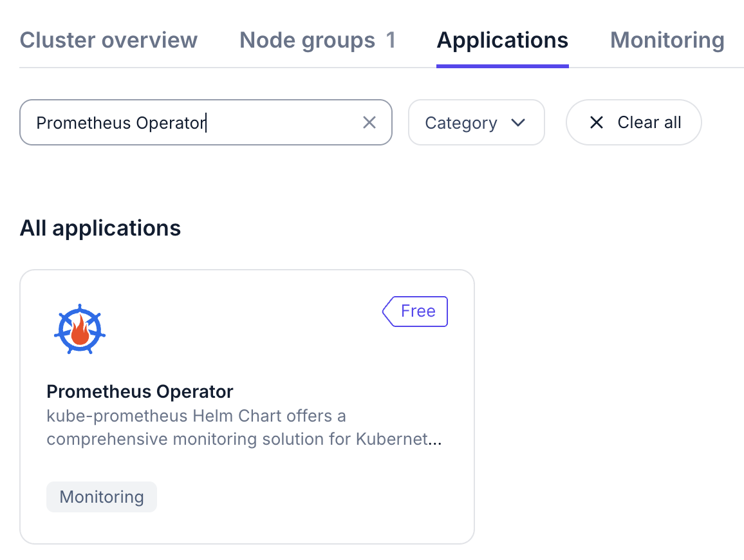Click the Free price tag badge
This screenshot has height=560, width=744.
[x=416, y=312]
